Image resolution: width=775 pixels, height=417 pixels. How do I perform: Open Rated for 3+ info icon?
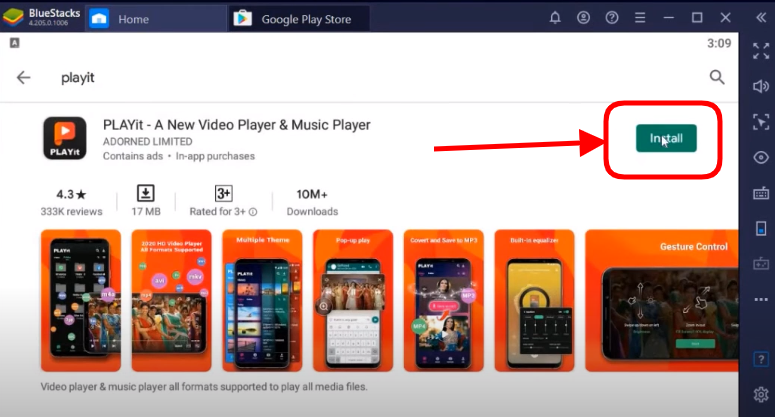click(253, 212)
